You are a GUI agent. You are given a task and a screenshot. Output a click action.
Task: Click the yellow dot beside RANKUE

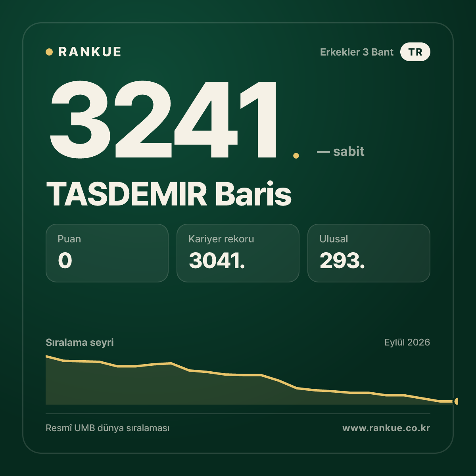coord(49,52)
